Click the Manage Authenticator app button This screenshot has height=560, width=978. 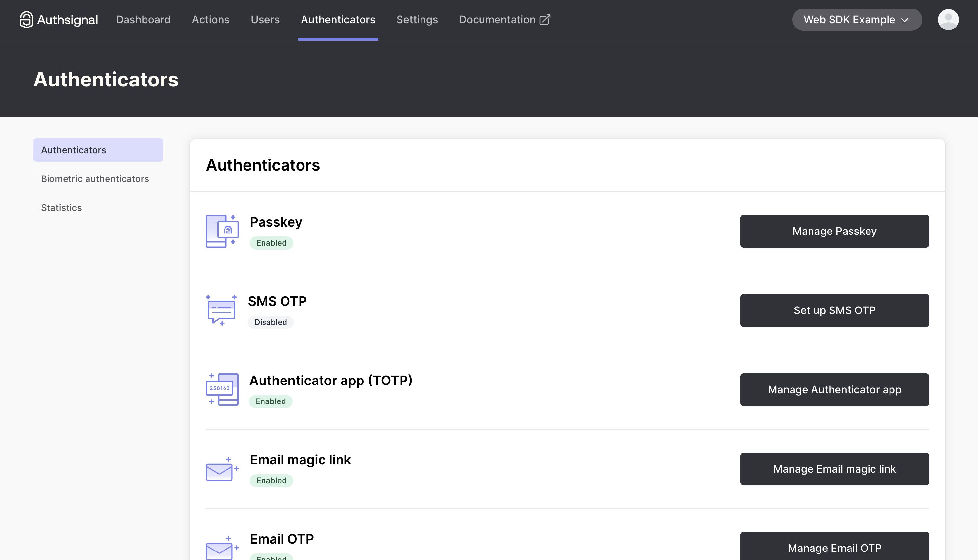click(x=834, y=390)
